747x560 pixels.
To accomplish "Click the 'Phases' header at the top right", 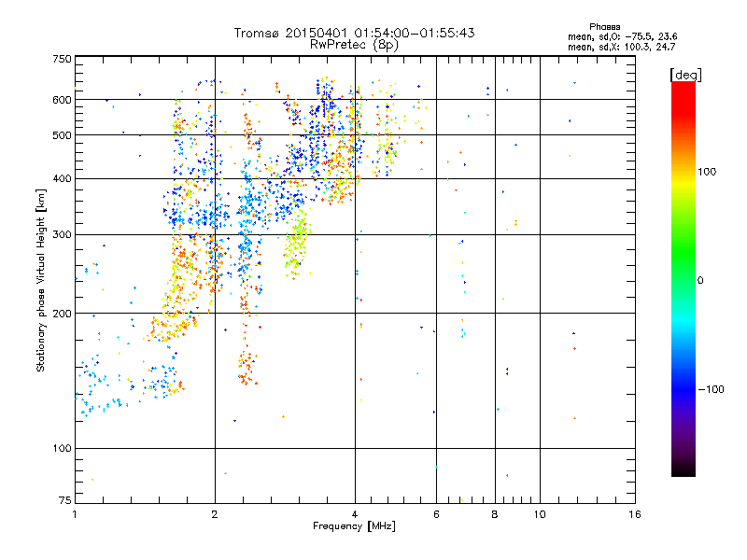I will click(x=604, y=27).
